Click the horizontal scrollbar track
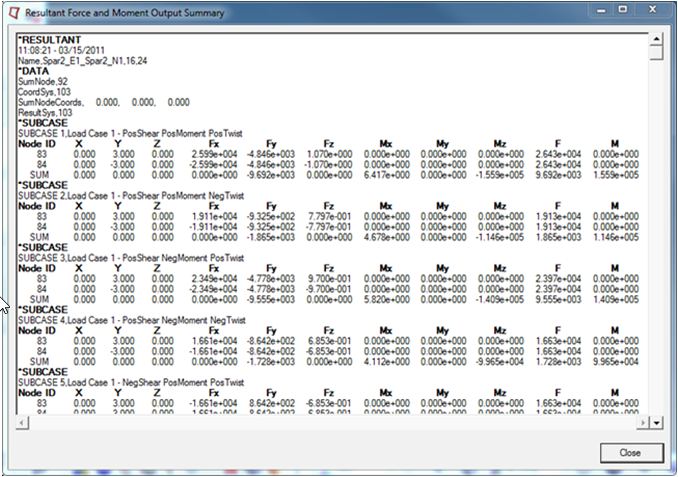 [x=330, y=423]
